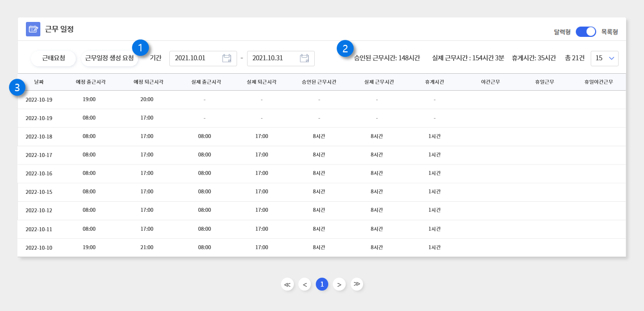Select the 2022-10-16 date cell
The width and height of the screenshot is (644, 311).
click(x=39, y=173)
